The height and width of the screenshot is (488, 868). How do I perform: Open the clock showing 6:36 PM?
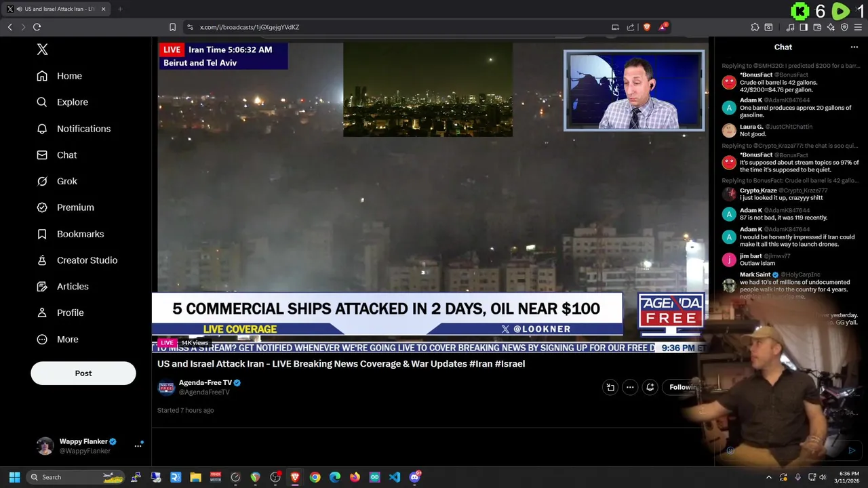point(848,477)
